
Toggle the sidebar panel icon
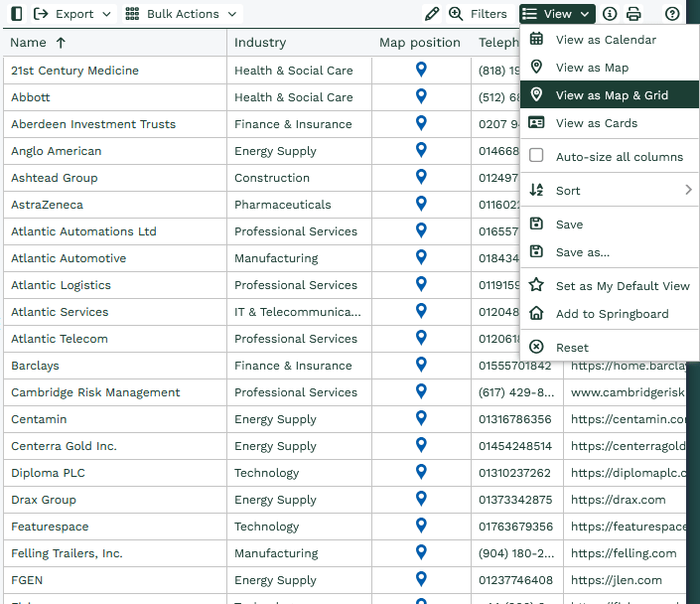tap(16, 14)
